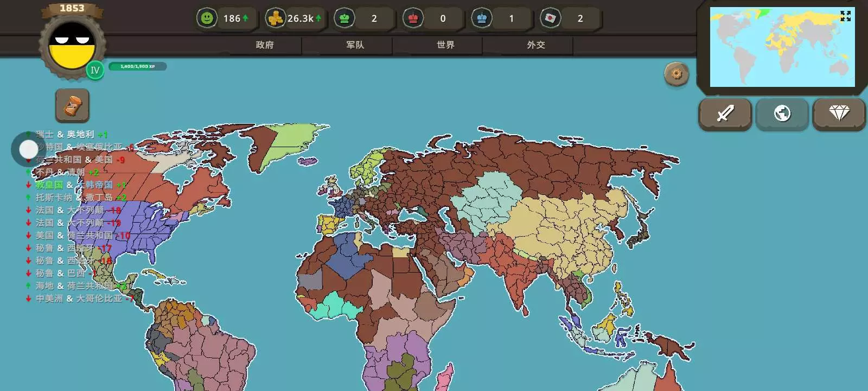Click the blue crown count 1
This screenshot has height=391, width=868.
511,18
